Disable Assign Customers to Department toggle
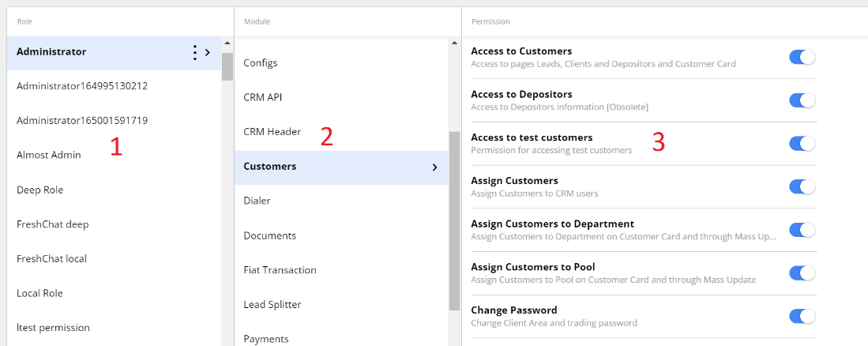Viewport: 868px width, 346px height. pos(802,230)
